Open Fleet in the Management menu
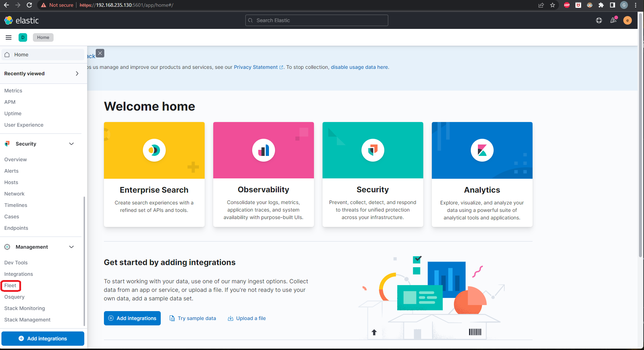Screen dimensions: 644x350 coord(10,285)
